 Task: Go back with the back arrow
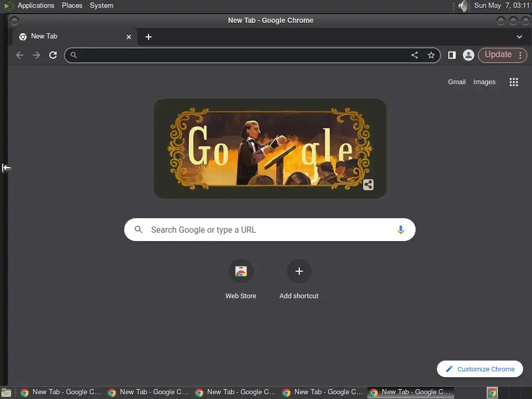[x=20, y=55]
